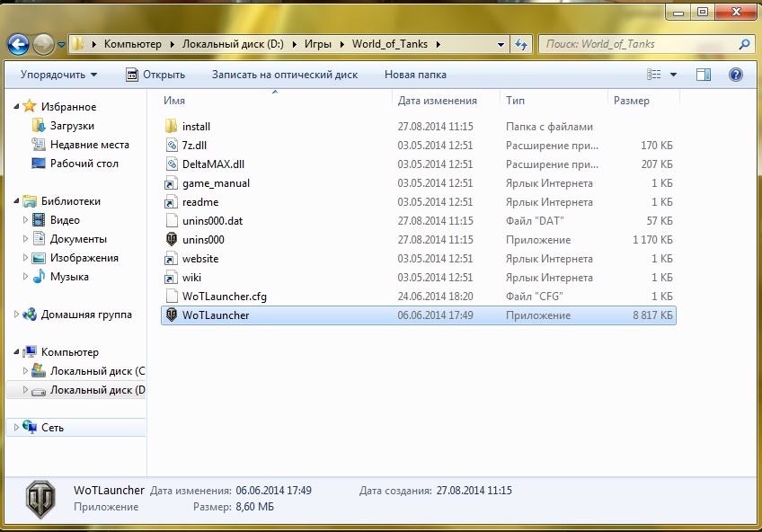Change view with the view icon
762x532 pixels.
tap(653, 75)
